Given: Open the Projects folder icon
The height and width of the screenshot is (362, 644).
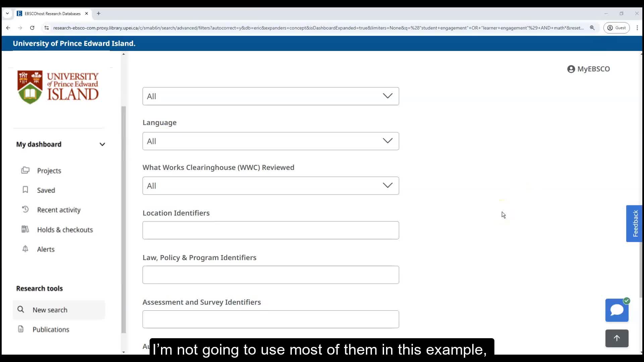Looking at the screenshot, I should [x=25, y=170].
